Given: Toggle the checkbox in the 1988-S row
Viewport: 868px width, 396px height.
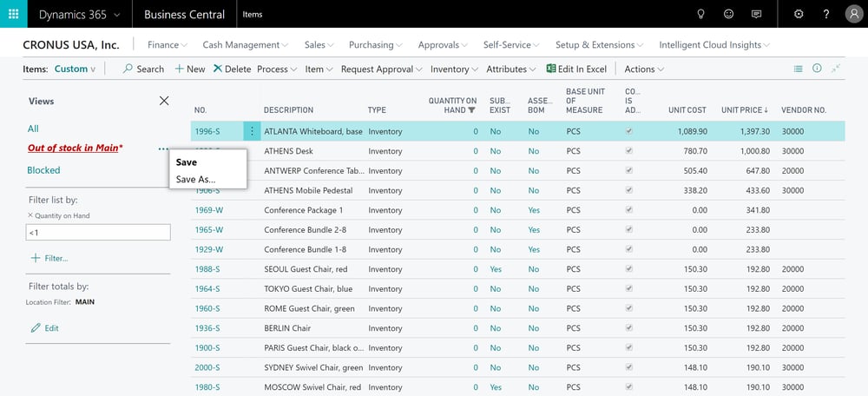Looking at the screenshot, I should (x=628, y=268).
